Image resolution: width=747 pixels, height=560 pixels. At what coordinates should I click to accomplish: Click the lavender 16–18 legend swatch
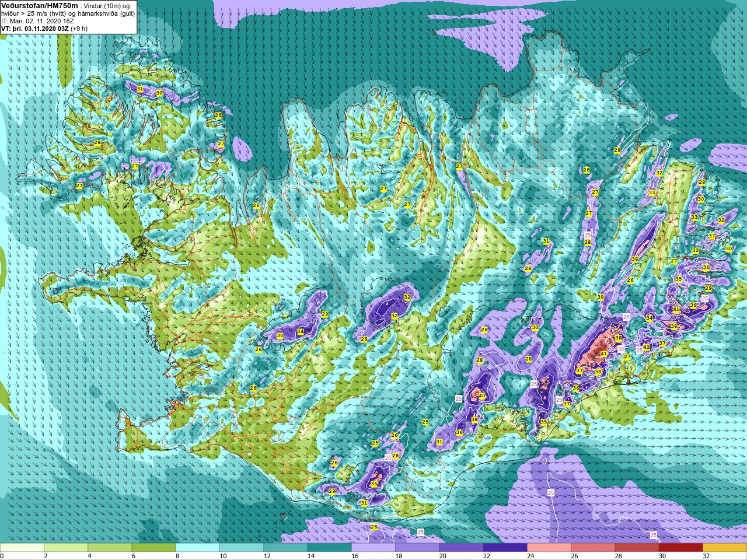point(373,548)
